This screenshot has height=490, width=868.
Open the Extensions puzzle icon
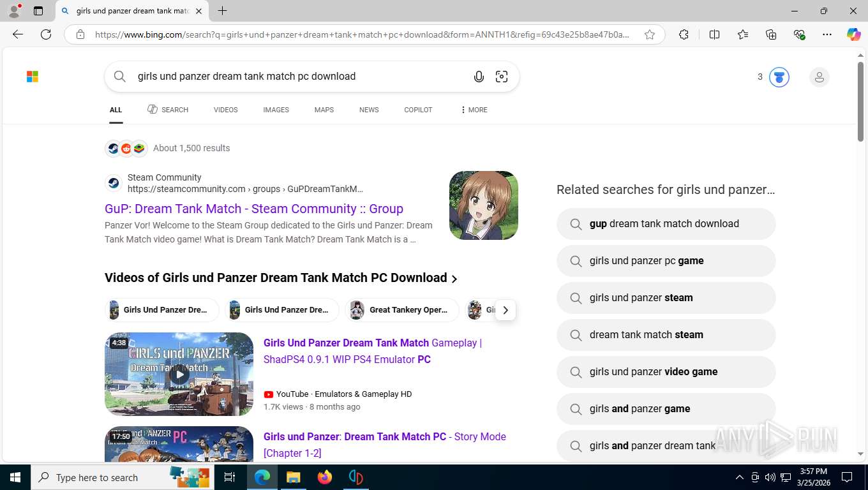pyautogui.click(x=684, y=34)
